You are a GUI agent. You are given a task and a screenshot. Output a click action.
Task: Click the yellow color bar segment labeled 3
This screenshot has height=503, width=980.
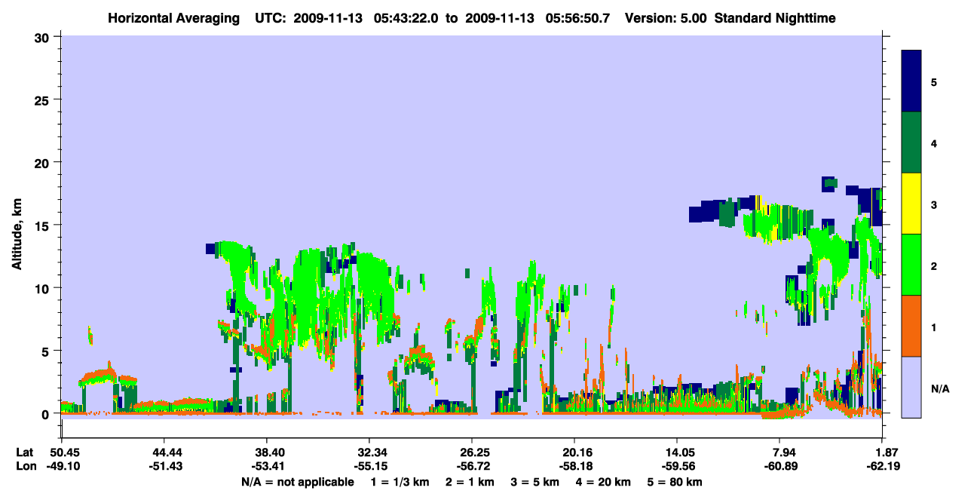912,204
